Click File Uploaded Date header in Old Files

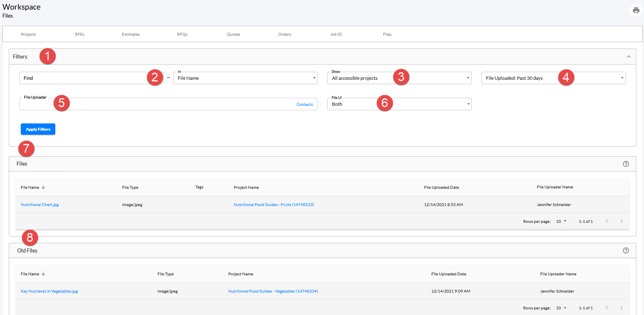click(449, 274)
